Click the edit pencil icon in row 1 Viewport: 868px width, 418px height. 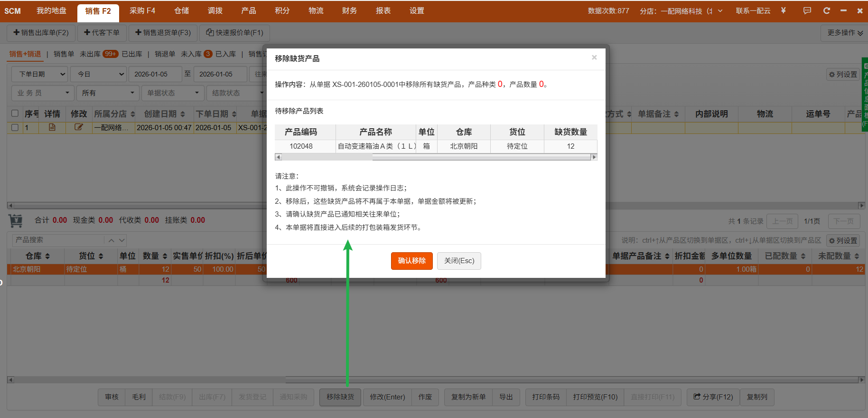coord(79,127)
